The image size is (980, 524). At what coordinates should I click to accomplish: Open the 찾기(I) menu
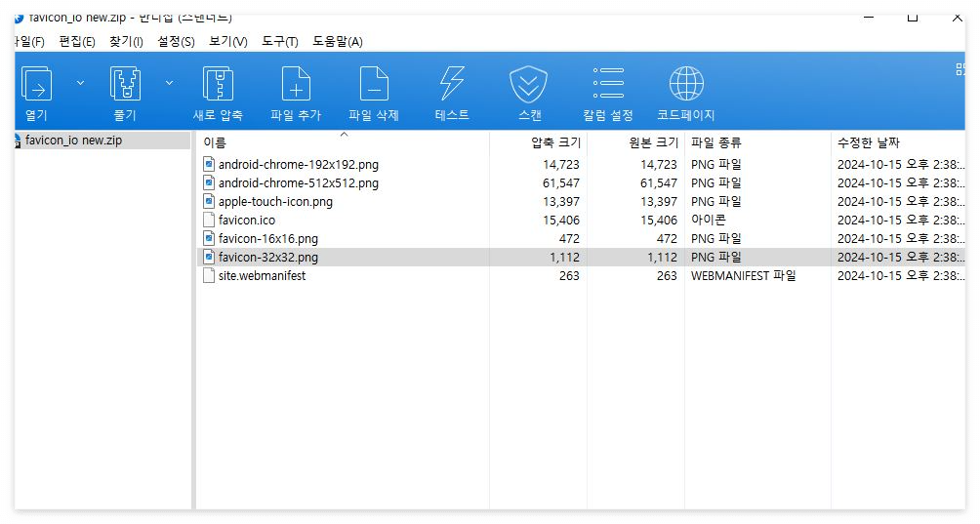(x=126, y=42)
